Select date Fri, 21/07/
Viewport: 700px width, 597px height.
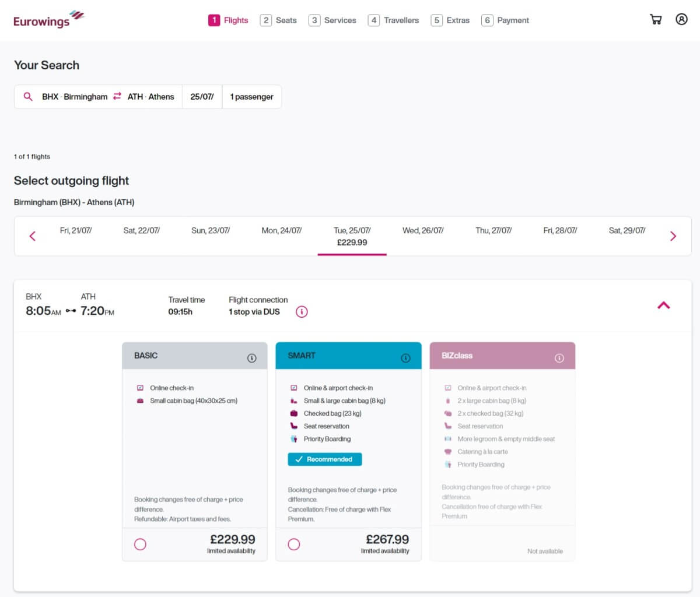click(x=76, y=230)
